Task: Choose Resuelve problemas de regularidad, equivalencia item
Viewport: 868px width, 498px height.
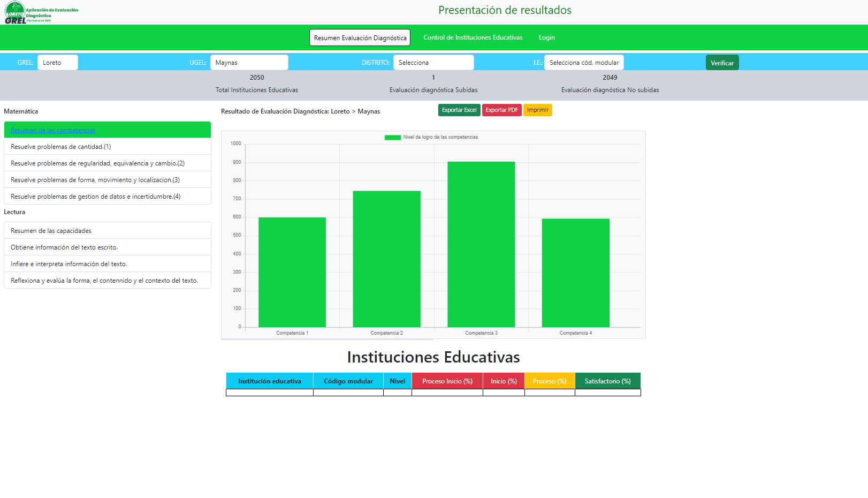Action: pyautogui.click(x=97, y=163)
